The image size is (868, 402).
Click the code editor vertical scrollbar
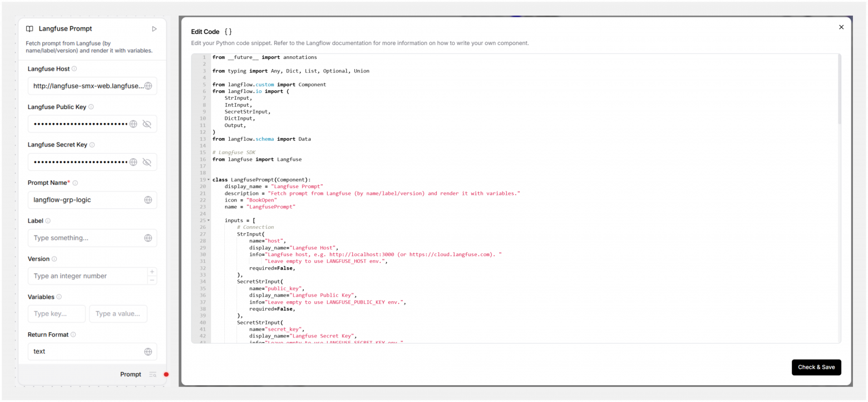pyautogui.click(x=839, y=89)
